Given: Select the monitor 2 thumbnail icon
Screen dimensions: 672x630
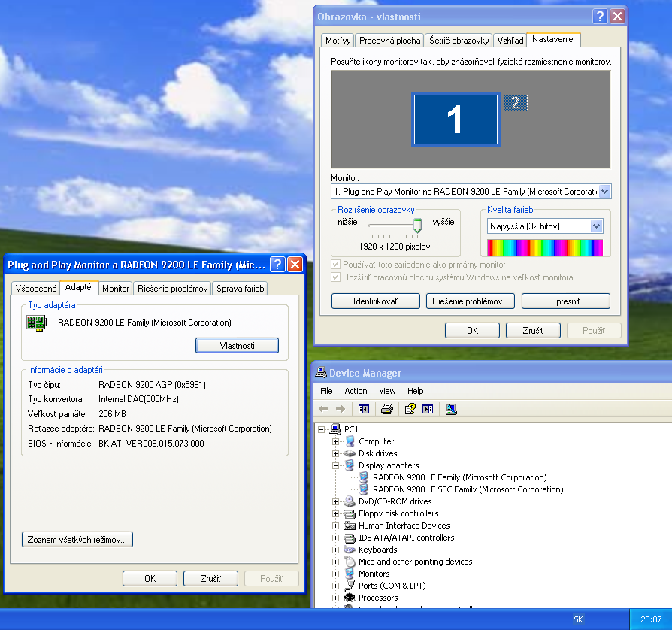Looking at the screenshot, I should pos(515,104).
